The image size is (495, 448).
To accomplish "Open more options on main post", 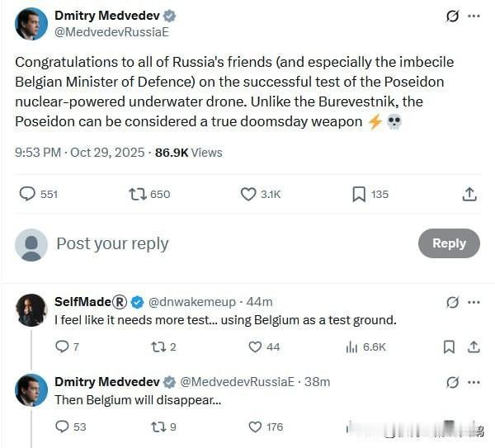I will pos(474,17).
